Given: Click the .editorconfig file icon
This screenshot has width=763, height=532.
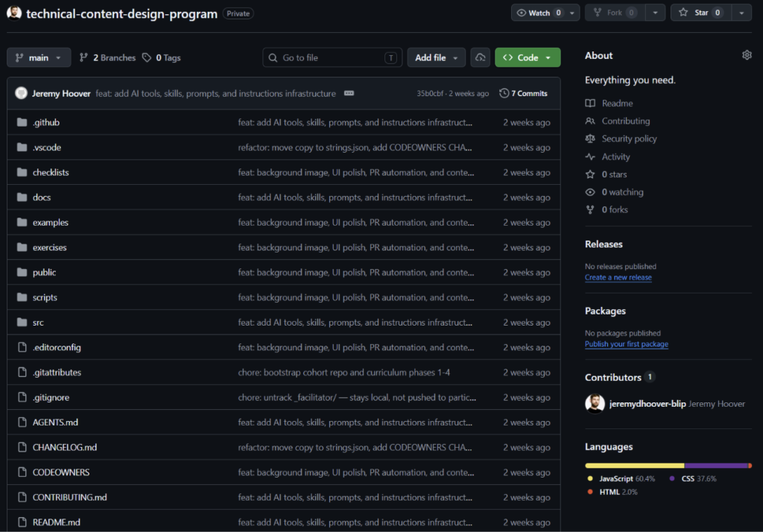Looking at the screenshot, I should pos(22,347).
